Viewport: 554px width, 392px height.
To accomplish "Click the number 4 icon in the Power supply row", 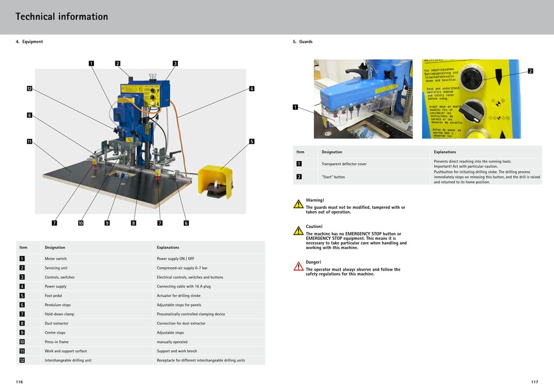I will pyautogui.click(x=22, y=286).
